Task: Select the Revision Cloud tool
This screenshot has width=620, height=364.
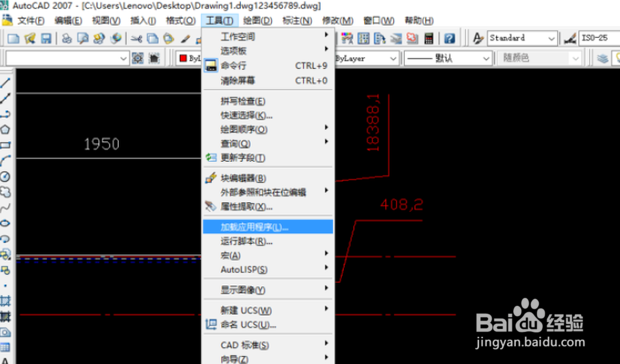Action: coord(5,192)
